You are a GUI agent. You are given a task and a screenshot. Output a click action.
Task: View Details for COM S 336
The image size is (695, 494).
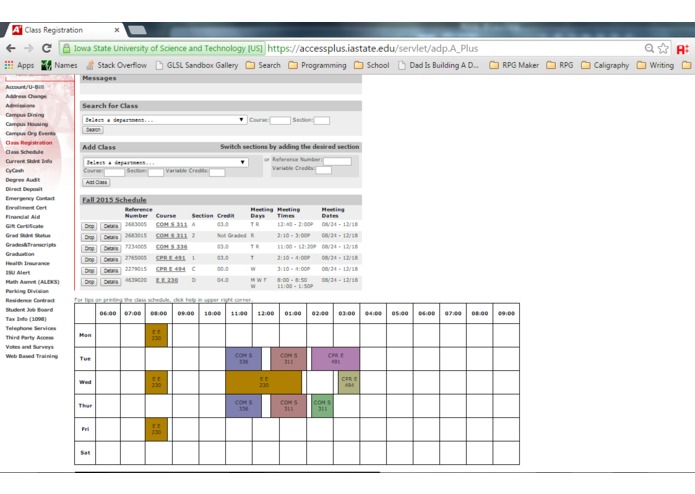111,249
